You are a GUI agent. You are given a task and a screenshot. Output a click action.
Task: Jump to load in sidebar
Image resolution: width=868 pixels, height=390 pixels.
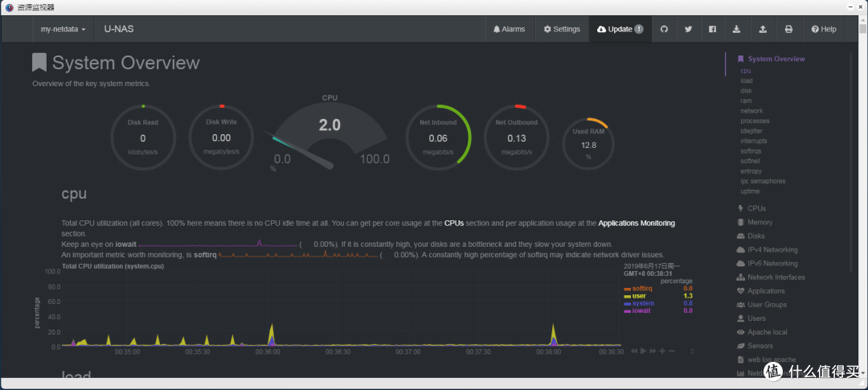pyautogui.click(x=746, y=81)
